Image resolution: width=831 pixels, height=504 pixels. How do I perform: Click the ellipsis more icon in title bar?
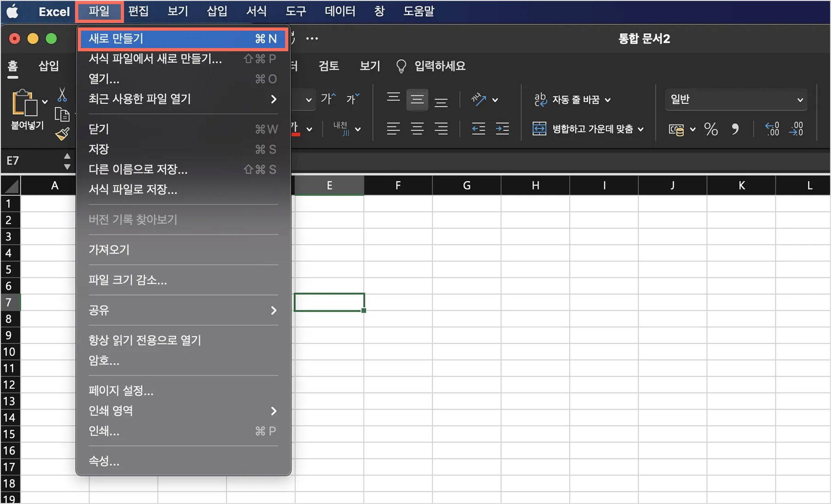tap(312, 39)
